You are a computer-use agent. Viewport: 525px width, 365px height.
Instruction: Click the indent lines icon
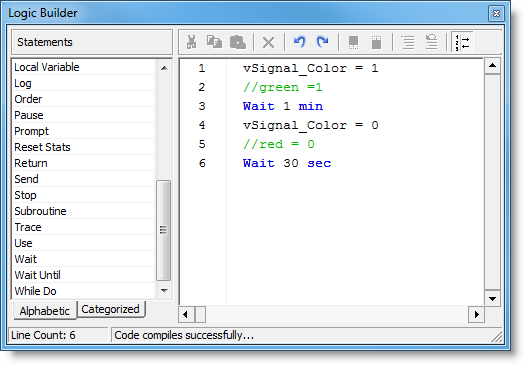[x=408, y=42]
